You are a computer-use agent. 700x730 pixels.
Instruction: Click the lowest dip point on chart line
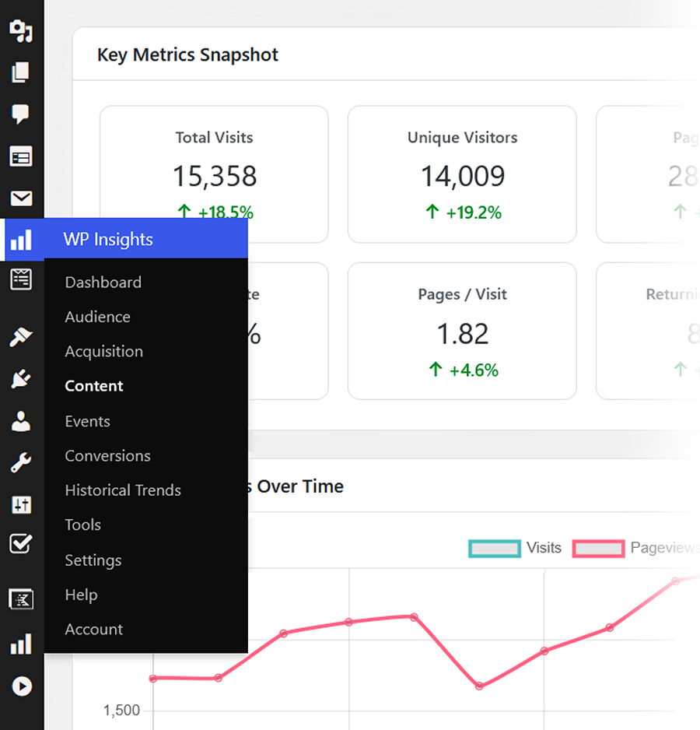point(479,686)
